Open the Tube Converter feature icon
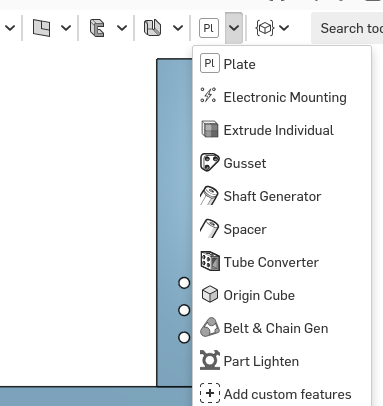Viewport: 383px width, 406px height. coord(210,261)
